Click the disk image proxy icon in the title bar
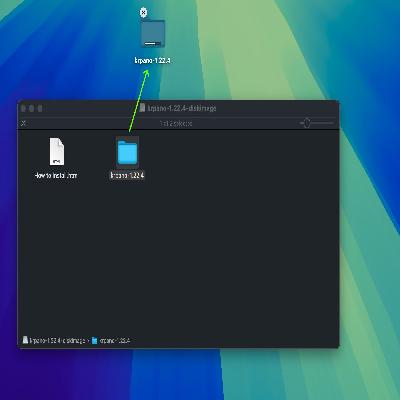The height and width of the screenshot is (400, 400). 142,108
